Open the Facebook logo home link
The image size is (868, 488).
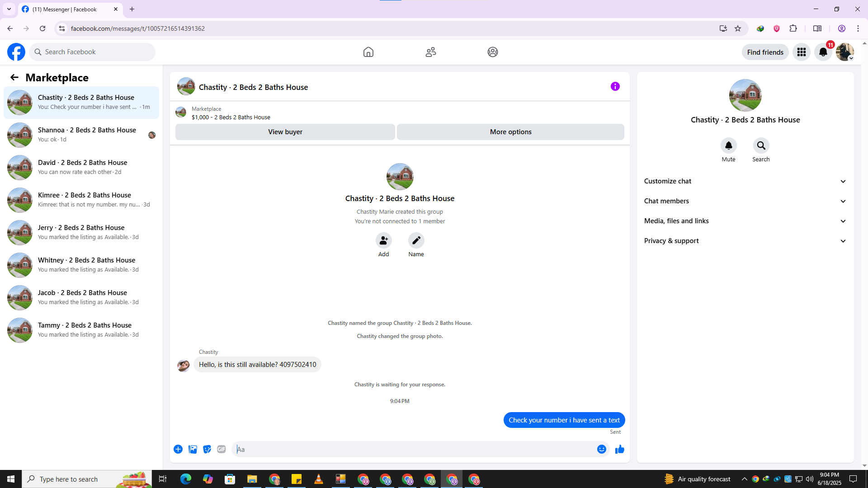pyautogui.click(x=16, y=52)
